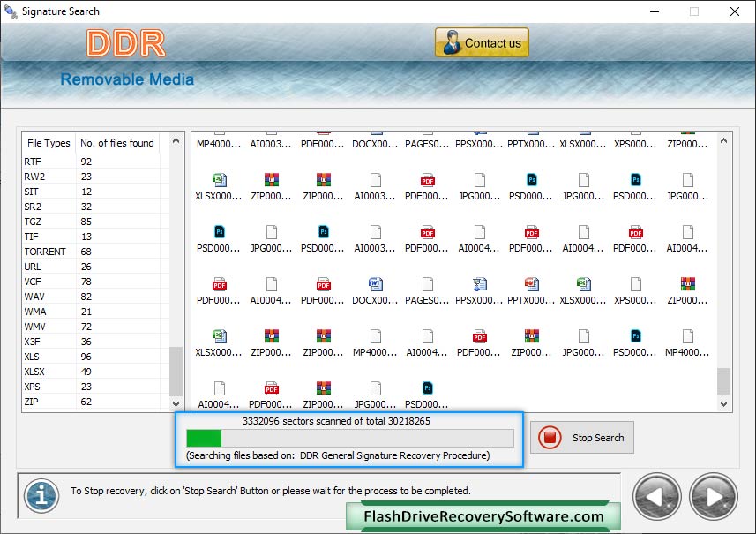Select the JPG file icon in the last row
Image resolution: width=756 pixels, height=534 pixels.
(x=375, y=388)
